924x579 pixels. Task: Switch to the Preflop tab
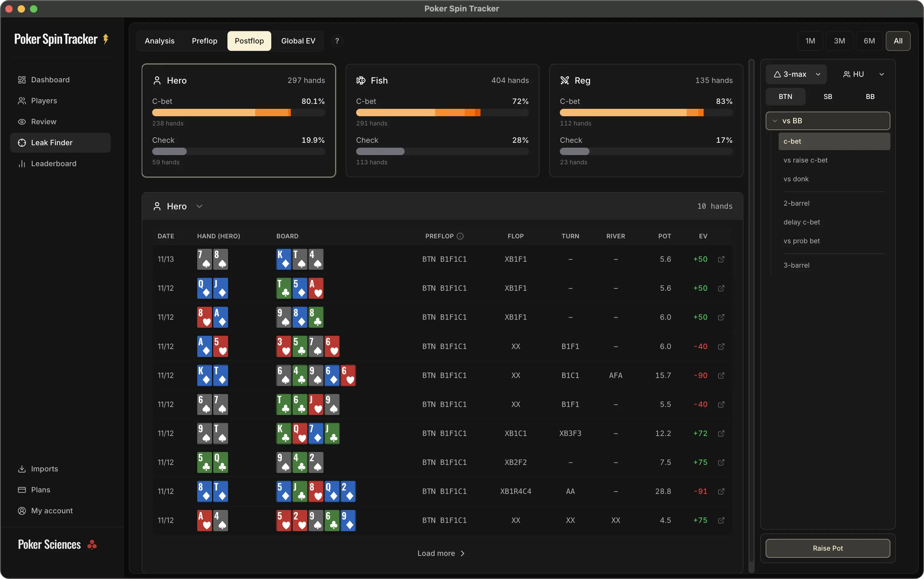pos(204,41)
